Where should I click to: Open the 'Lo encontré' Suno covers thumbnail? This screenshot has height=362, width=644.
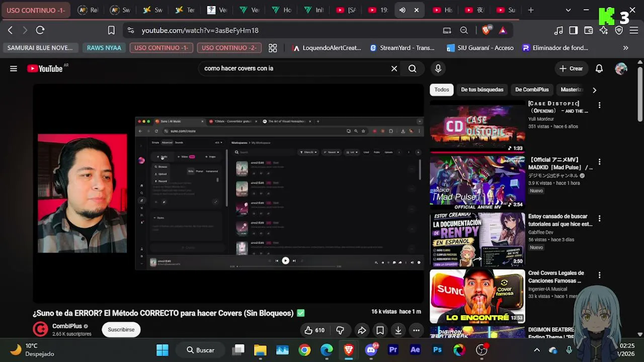point(477,296)
